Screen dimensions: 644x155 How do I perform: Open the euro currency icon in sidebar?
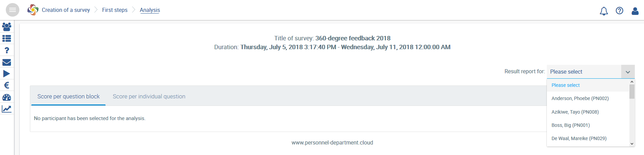point(7,85)
